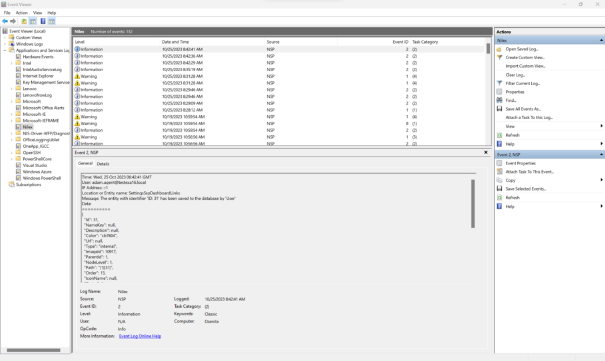Open Filter Current Log funnel icon

point(499,83)
